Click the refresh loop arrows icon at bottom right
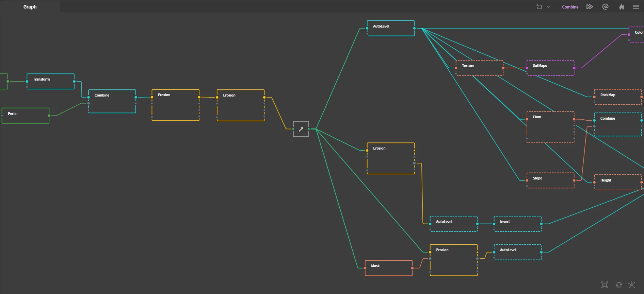 pos(619,285)
